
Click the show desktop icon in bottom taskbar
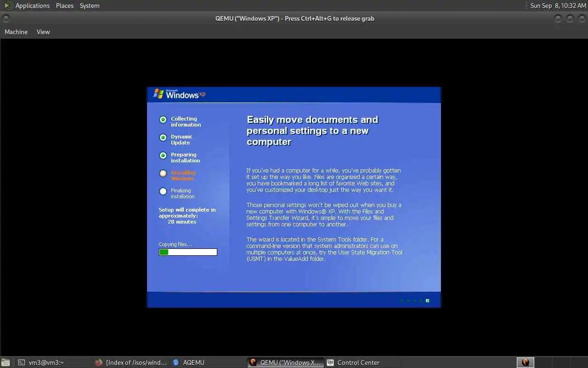6,362
